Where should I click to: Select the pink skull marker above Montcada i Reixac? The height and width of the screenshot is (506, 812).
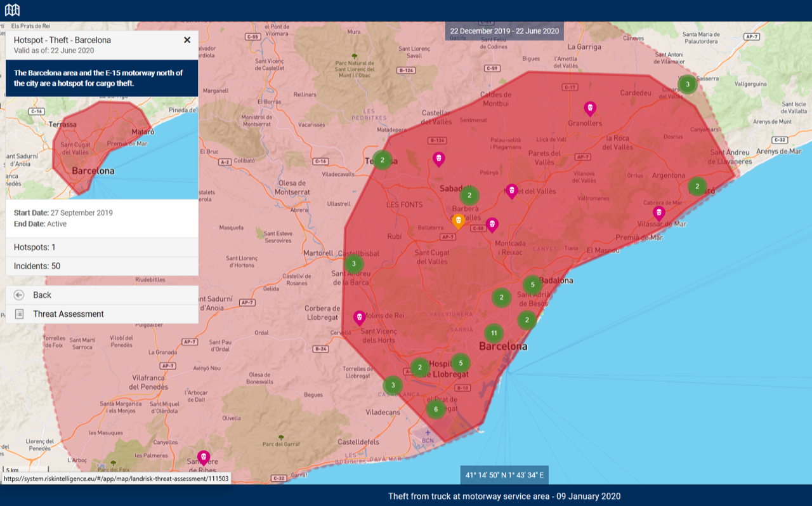click(492, 225)
